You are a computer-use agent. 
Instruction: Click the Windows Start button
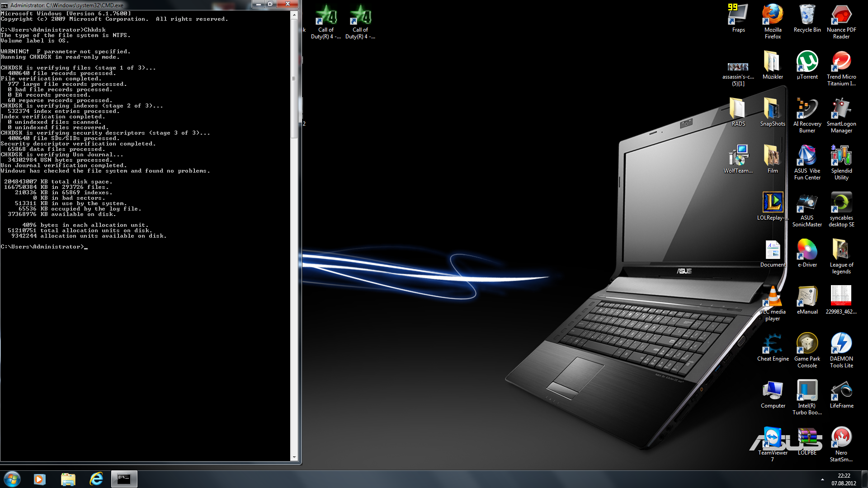12,479
